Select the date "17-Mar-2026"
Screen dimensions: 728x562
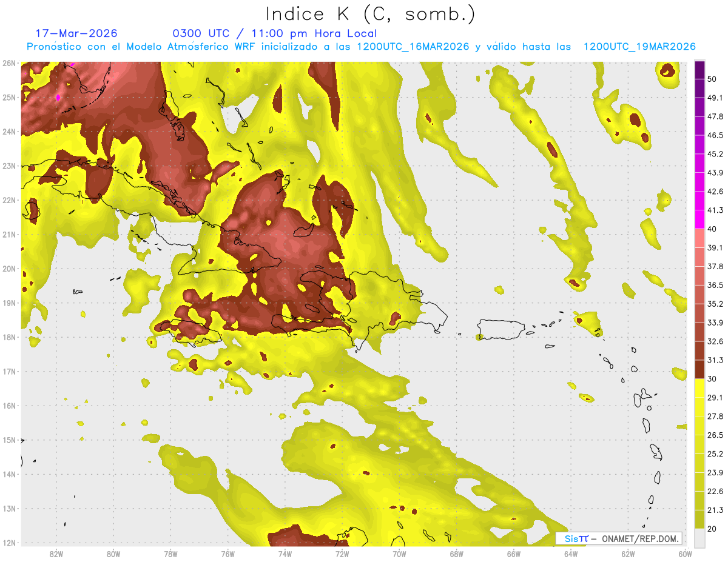click(x=76, y=33)
